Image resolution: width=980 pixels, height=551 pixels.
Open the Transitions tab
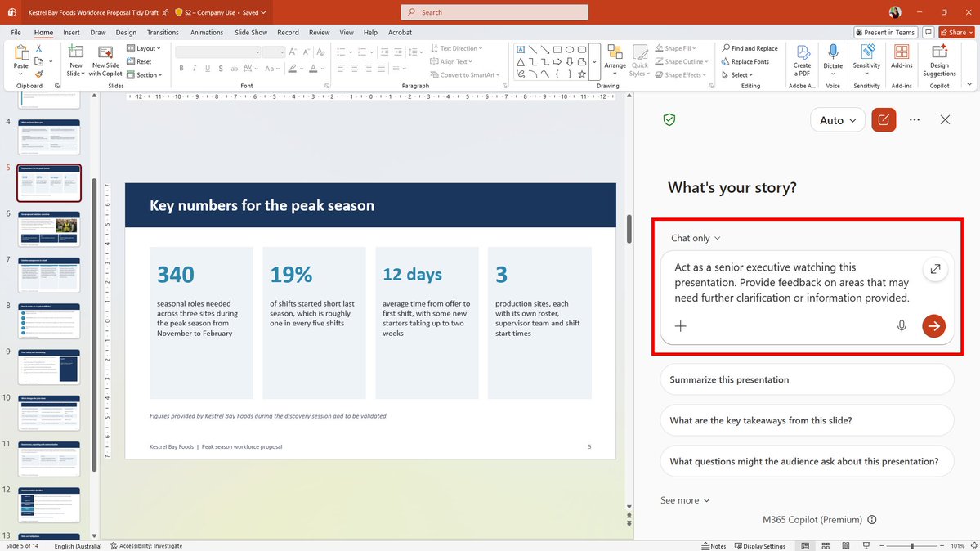click(163, 33)
